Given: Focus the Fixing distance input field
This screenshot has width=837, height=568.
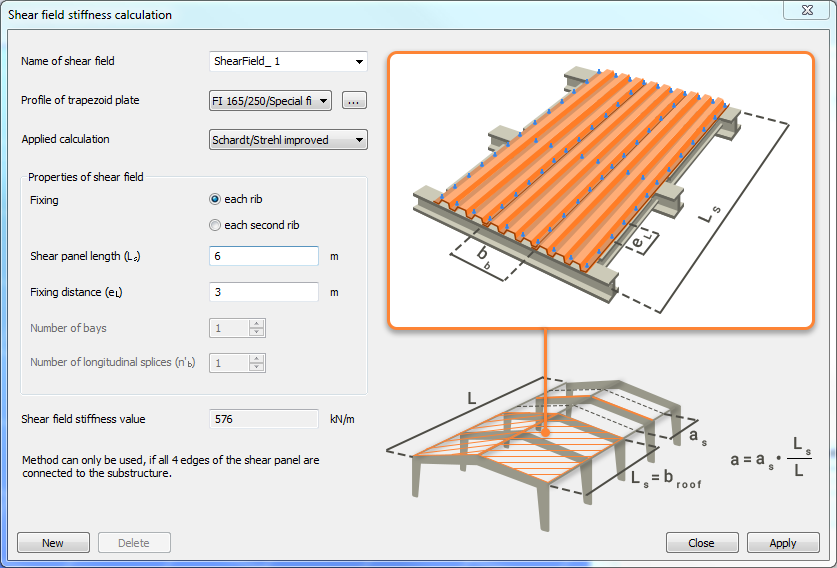Looking at the screenshot, I should point(264,292).
